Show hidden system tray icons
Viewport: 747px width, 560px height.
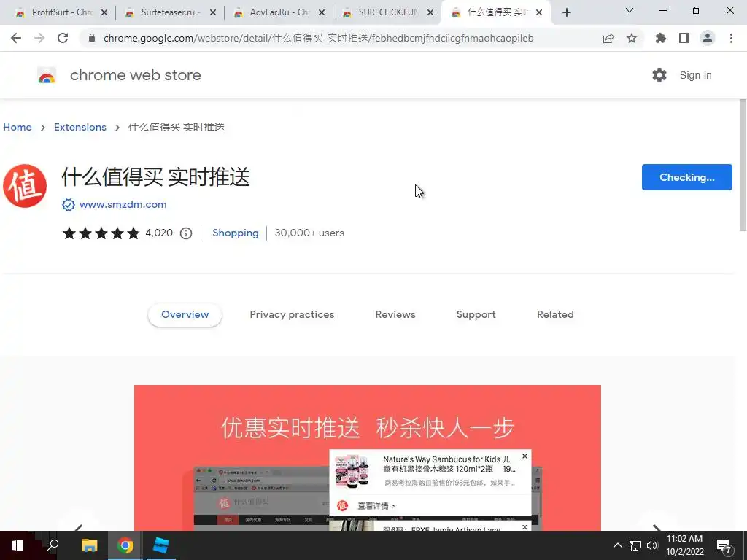click(x=617, y=545)
